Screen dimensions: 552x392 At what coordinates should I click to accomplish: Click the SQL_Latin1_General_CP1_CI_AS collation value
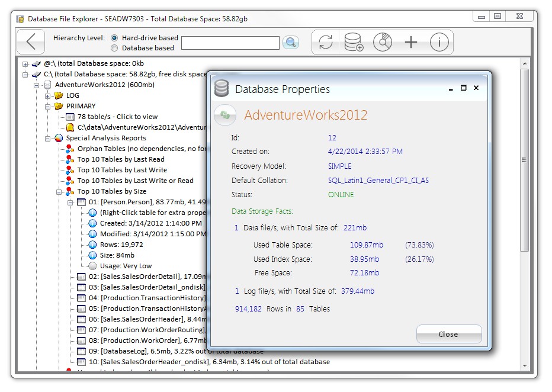pyautogui.click(x=378, y=181)
